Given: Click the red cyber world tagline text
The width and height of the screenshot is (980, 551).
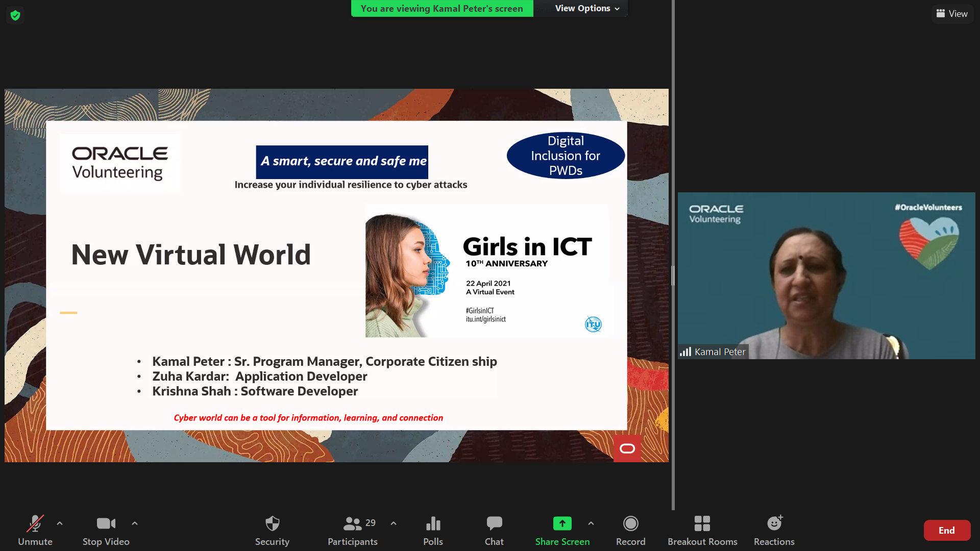Looking at the screenshot, I should [x=308, y=418].
